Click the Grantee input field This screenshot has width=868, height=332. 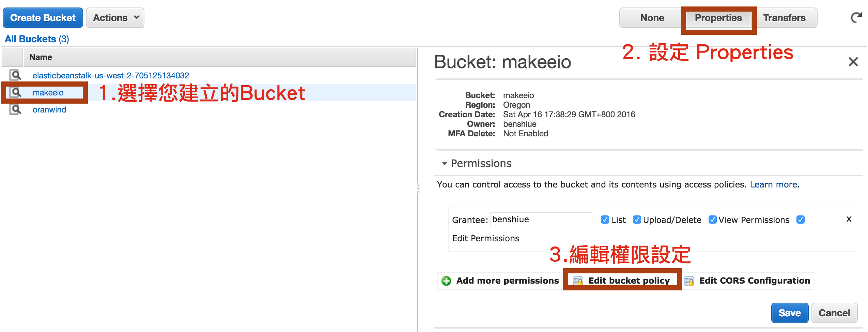[x=541, y=219]
